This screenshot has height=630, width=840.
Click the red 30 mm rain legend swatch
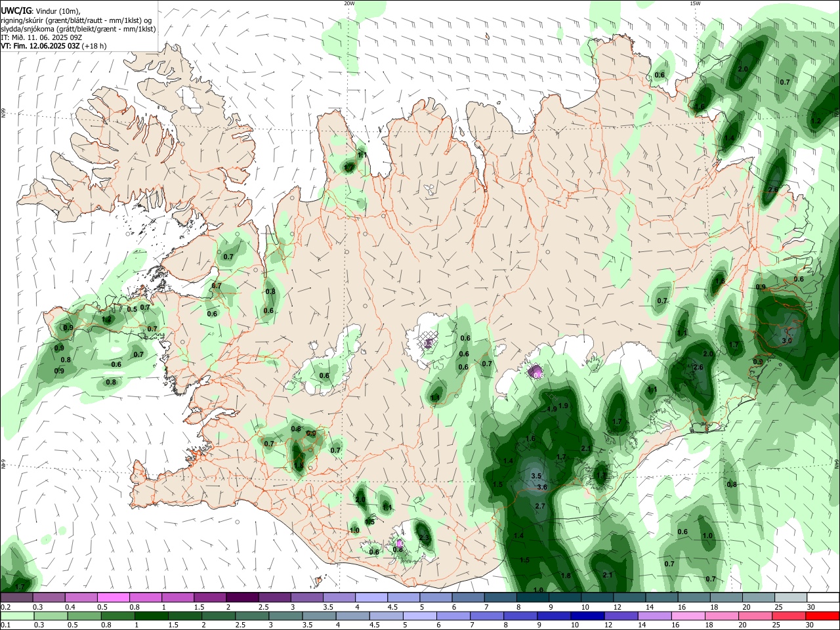pos(822,616)
